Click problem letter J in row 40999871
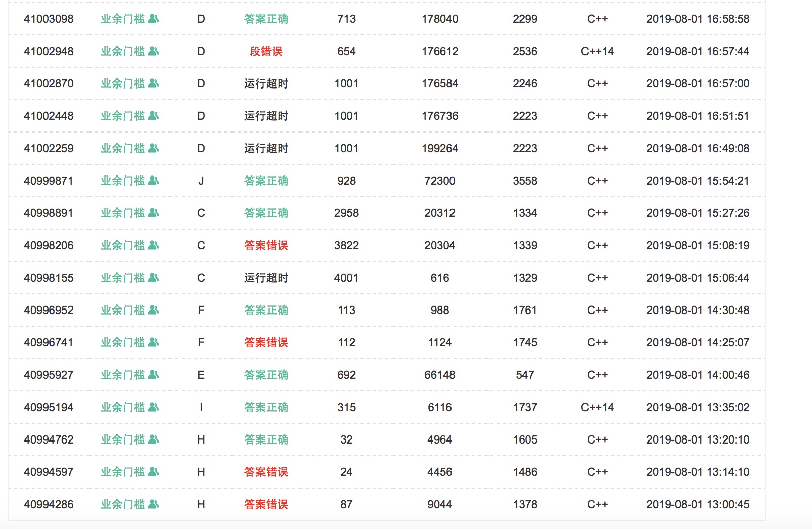Screen dimensions: 812x529 (201, 181)
